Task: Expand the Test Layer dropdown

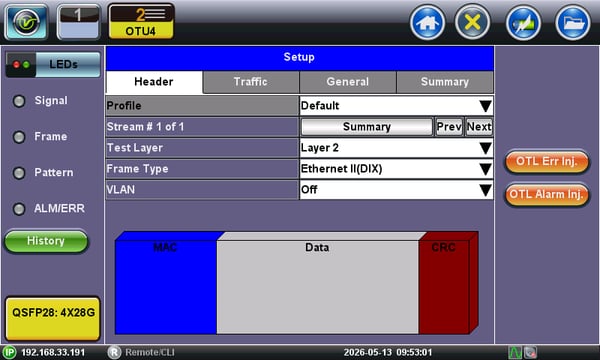Action: [x=396, y=148]
